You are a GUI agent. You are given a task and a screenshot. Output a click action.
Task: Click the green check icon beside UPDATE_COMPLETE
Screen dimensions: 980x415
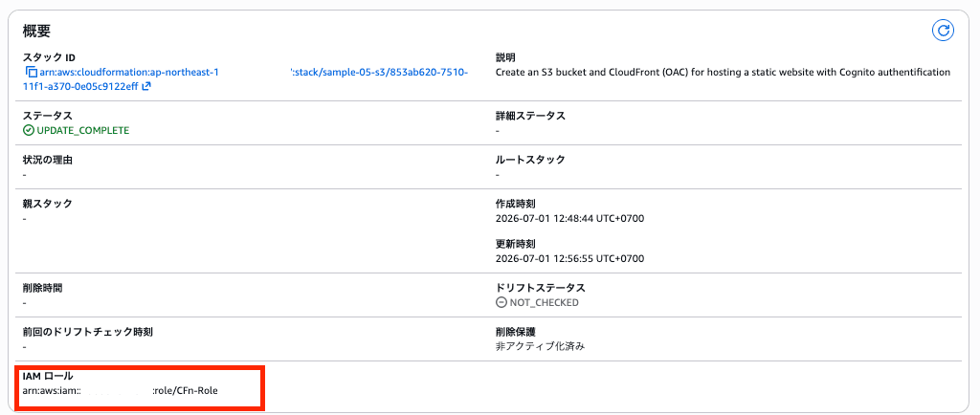click(x=28, y=130)
